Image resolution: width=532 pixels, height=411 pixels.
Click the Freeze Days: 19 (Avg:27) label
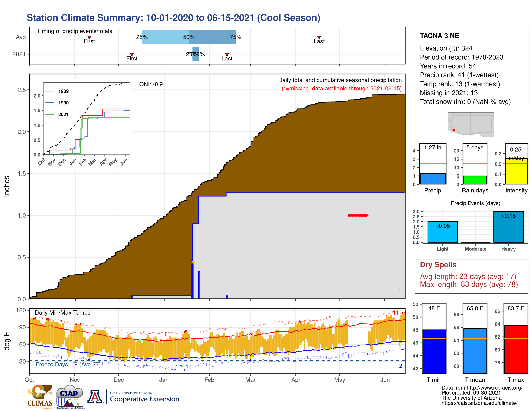[x=68, y=364]
